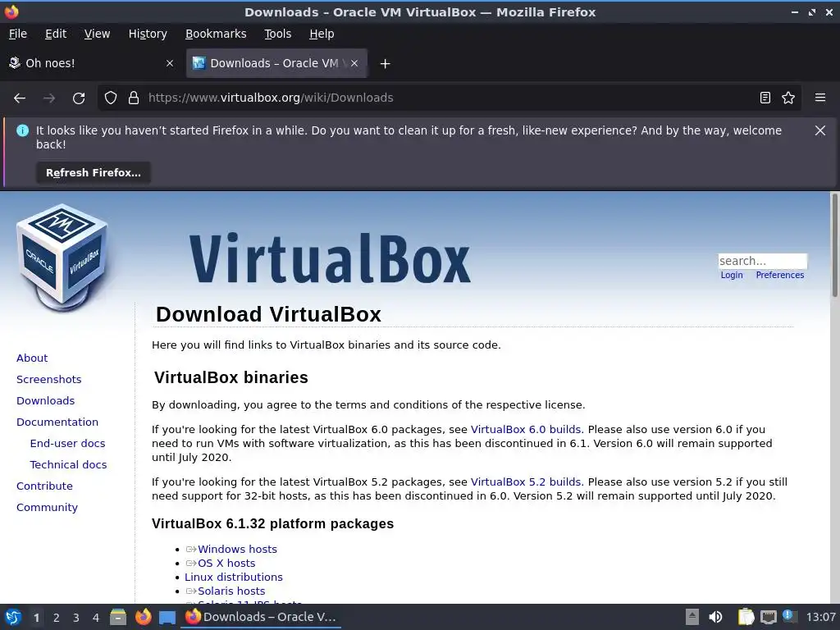Close the 'Oh noes!' tab
This screenshot has width=840, height=630.
click(x=170, y=63)
